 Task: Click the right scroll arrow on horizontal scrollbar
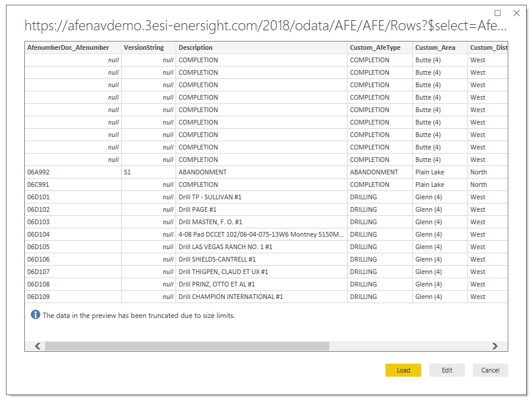(495, 346)
